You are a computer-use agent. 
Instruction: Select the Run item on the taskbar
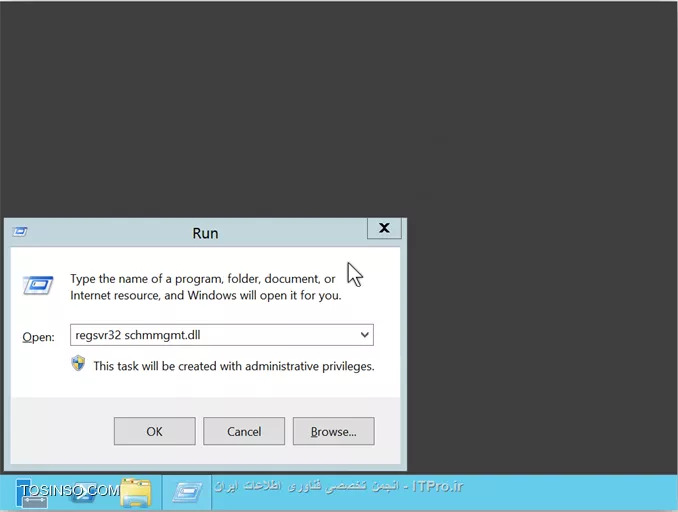pyautogui.click(x=187, y=492)
